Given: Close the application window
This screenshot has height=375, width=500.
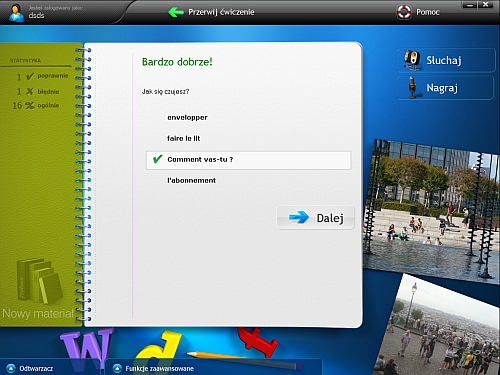Looking at the screenshot, I should coord(485,4).
